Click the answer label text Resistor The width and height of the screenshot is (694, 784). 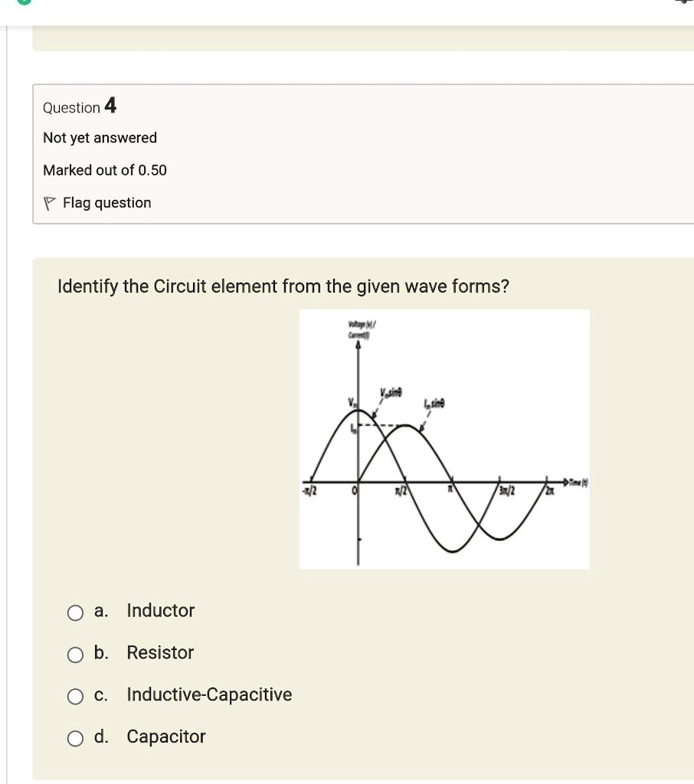click(x=159, y=652)
